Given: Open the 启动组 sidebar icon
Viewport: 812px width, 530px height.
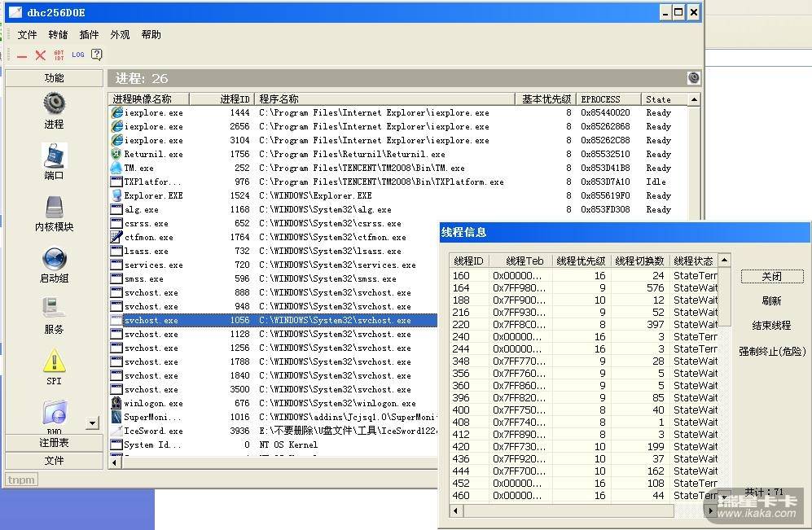Looking at the screenshot, I should 54,258.
